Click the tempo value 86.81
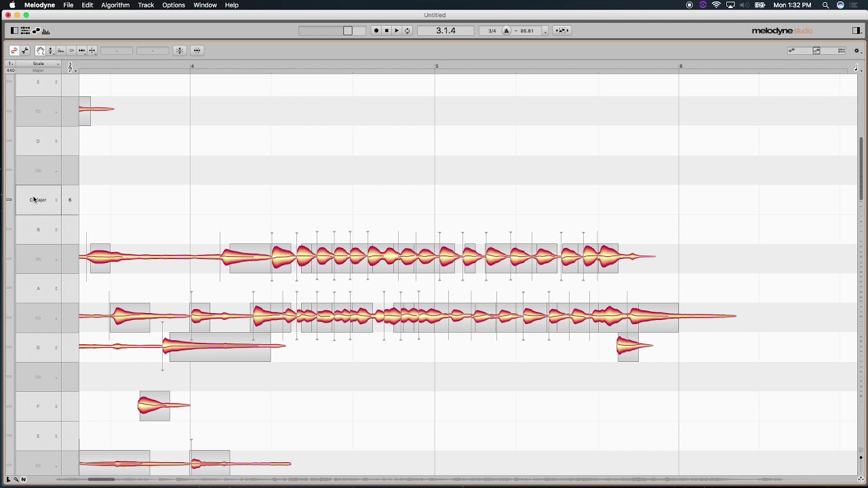The height and width of the screenshot is (488, 868). [x=527, y=30]
